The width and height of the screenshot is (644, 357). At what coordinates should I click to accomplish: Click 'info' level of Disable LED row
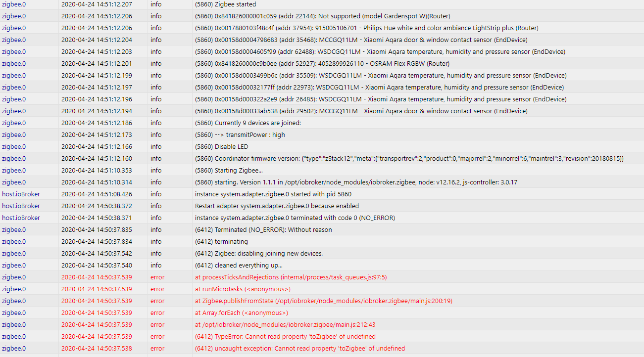156,147
